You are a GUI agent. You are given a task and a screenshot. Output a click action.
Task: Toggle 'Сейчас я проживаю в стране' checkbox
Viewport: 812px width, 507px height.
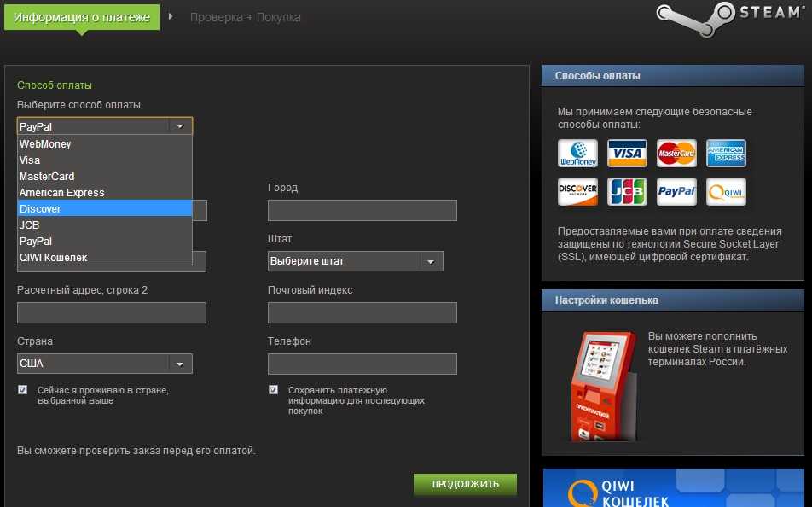(22, 389)
